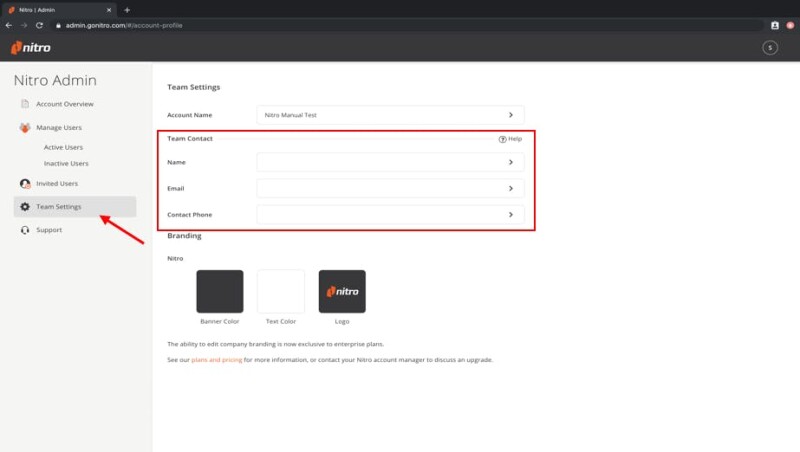Click Invited Users person icon

24,184
